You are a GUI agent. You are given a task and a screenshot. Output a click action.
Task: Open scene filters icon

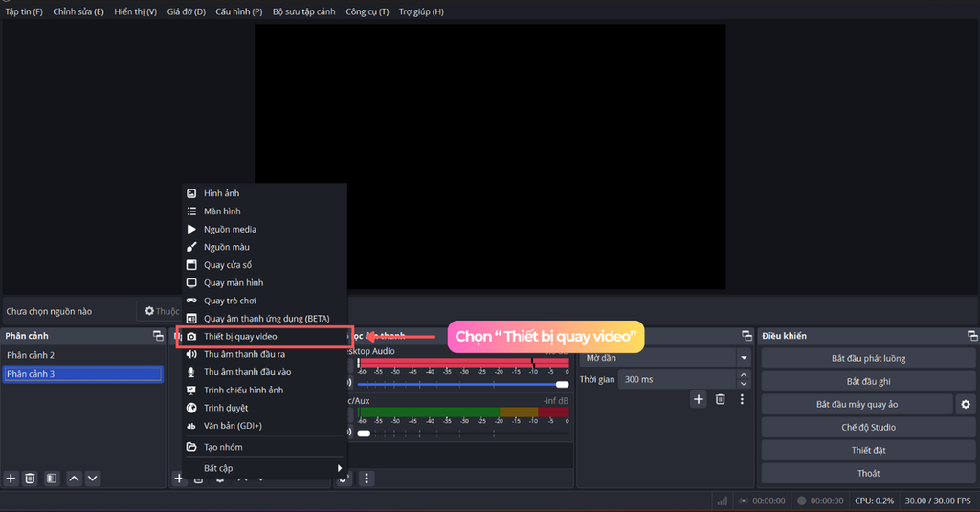(x=52, y=479)
